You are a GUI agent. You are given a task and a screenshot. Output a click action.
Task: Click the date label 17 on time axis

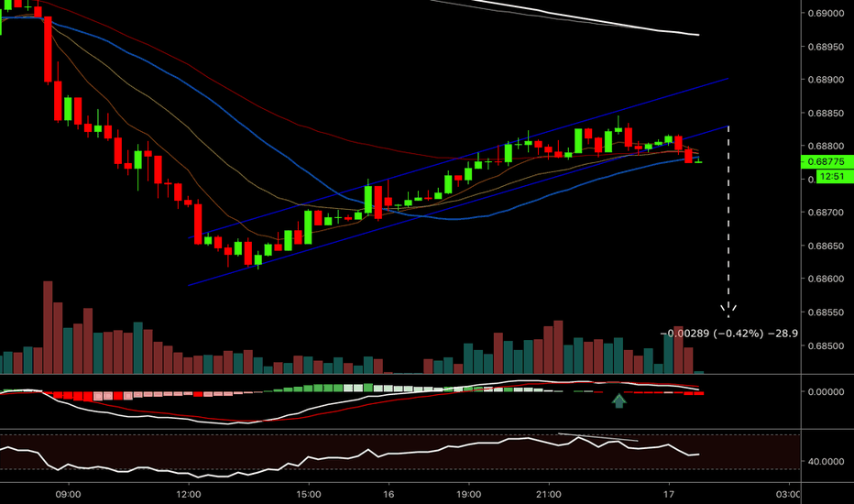(669, 494)
